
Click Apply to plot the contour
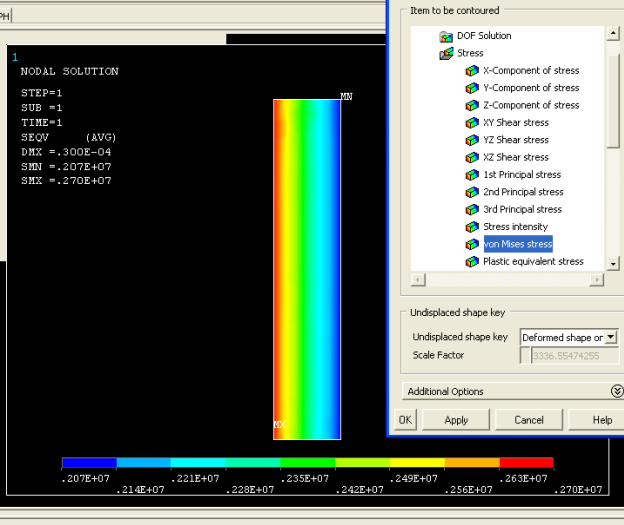pos(456,420)
